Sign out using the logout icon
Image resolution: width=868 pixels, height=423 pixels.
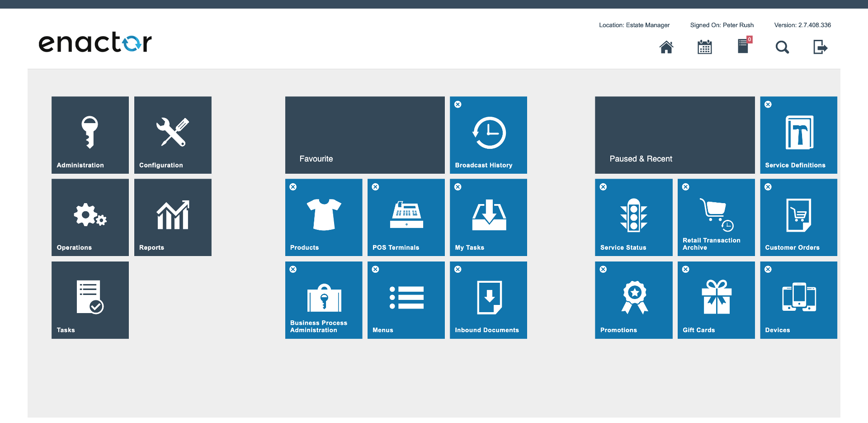820,47
